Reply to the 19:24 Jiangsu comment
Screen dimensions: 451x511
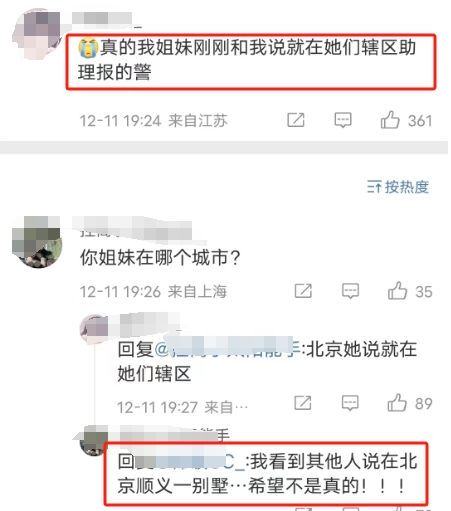click(343, 120)
